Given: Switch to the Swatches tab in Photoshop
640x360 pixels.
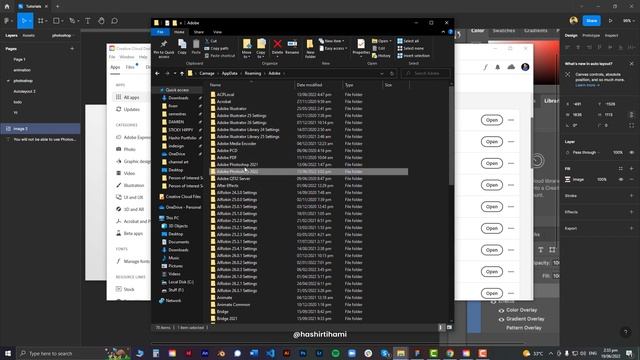Looking at the screenshot, I should click(503, 31).
